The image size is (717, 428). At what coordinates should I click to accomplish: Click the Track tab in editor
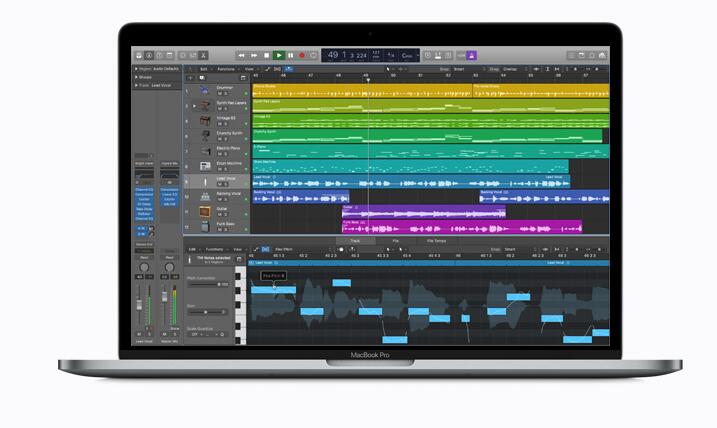point(354,241)
